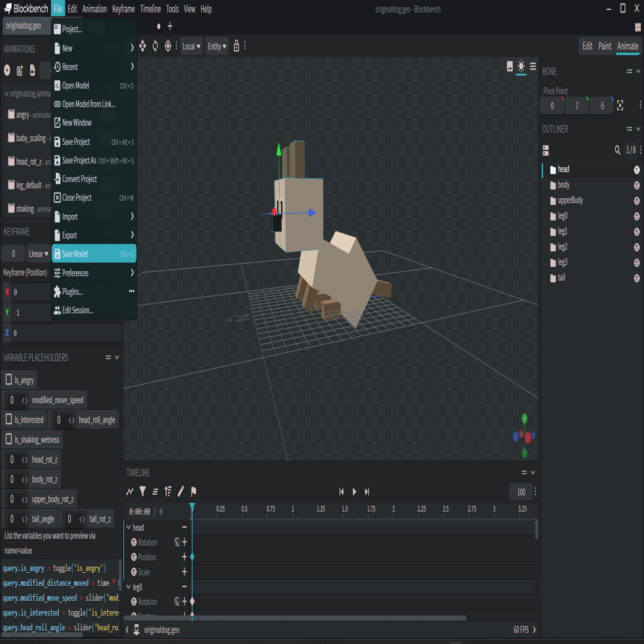Play the animation preview
This screenshot has width=644, height=644.
tap(354, 492)
